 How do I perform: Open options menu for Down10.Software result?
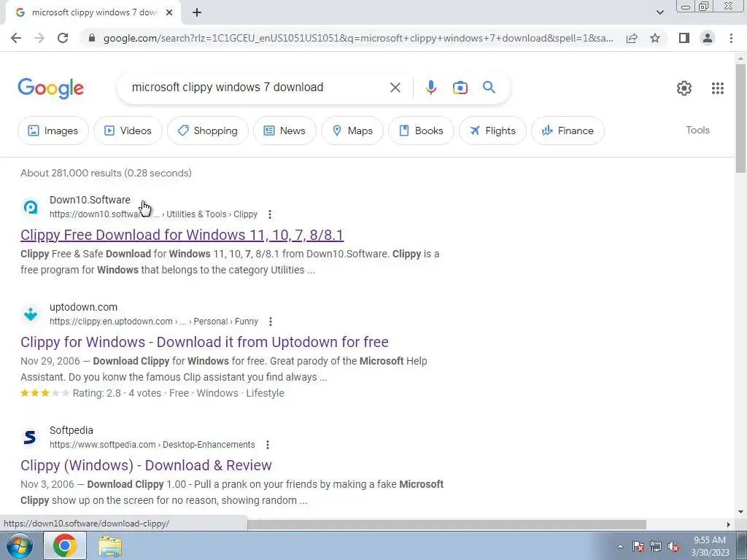coord(270,214)
